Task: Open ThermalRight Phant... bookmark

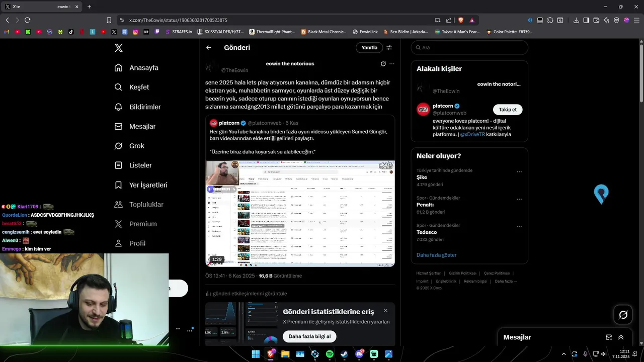Action: coord(272,32)
